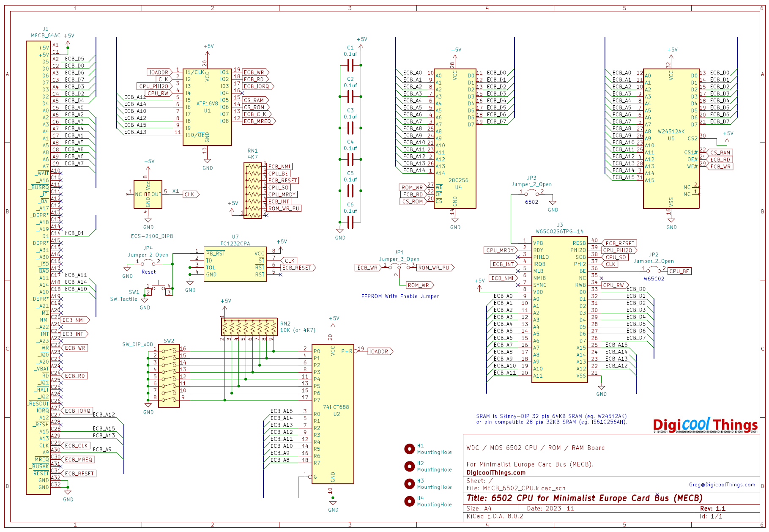Viewport: 769px width, 532px height.
Task: Click the Greg@DigicoolThings.com email link
Action: click(723, 485)
